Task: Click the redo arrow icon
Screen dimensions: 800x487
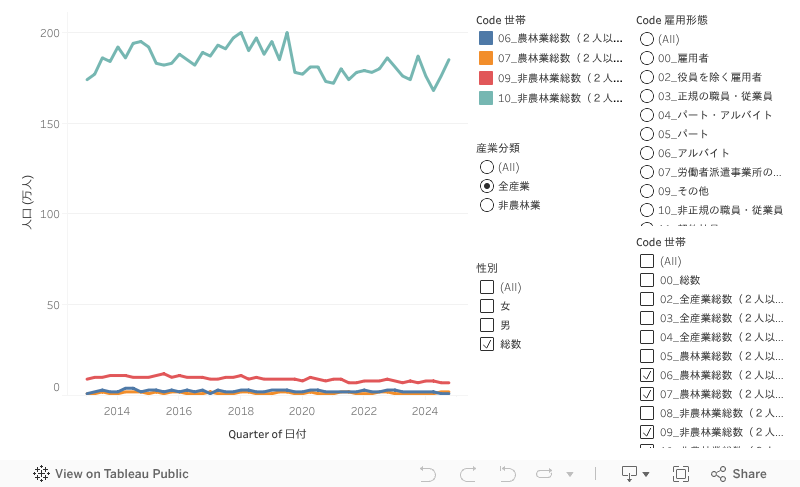Action: click(x=467, y=474)
